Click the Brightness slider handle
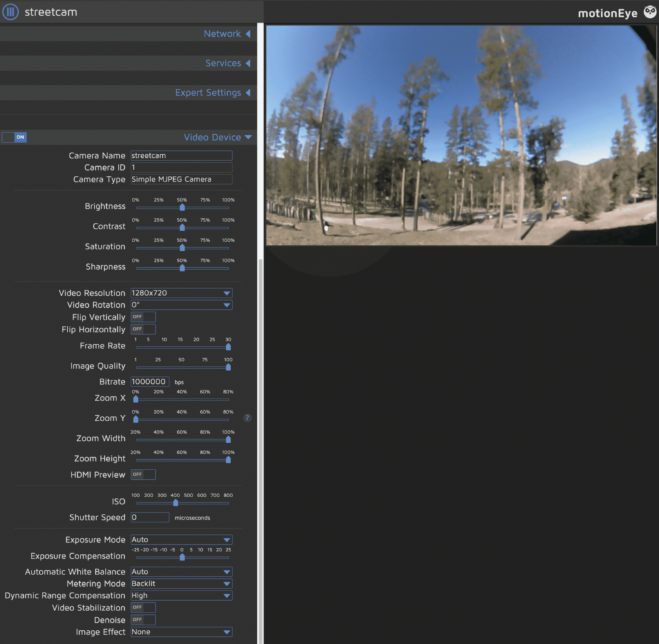This screenshot has height=644, width=659. [182, 207]
